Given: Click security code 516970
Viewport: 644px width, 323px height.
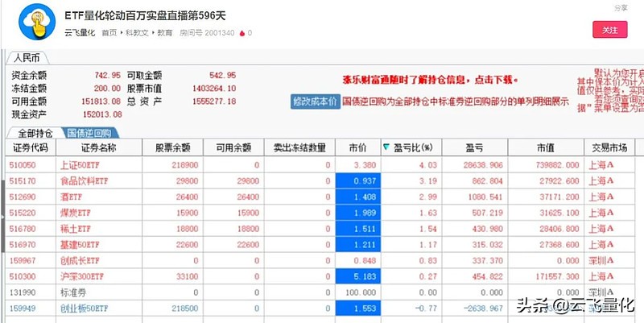Looking at the screenshot, I should point(23,245).
